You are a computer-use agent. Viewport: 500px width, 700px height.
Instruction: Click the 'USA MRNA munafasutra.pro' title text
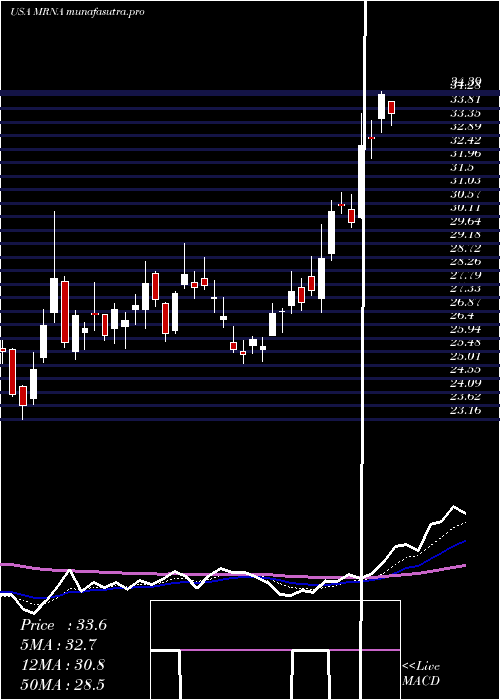[x=77, y=12]
